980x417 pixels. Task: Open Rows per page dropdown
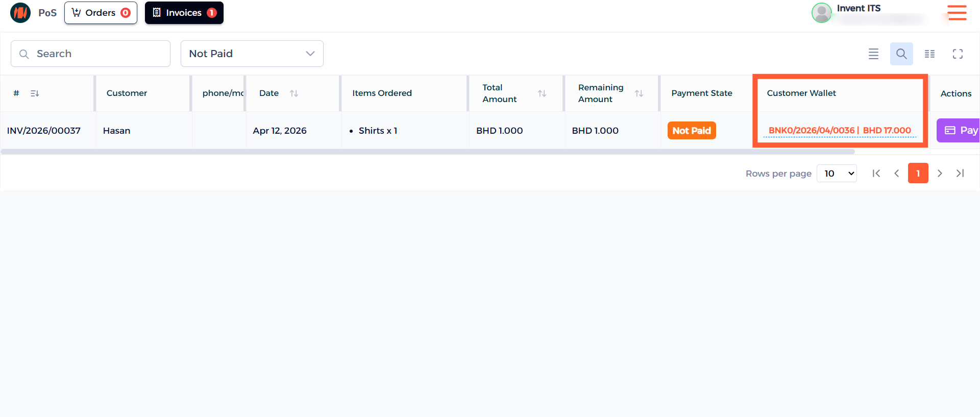[837, 174]
